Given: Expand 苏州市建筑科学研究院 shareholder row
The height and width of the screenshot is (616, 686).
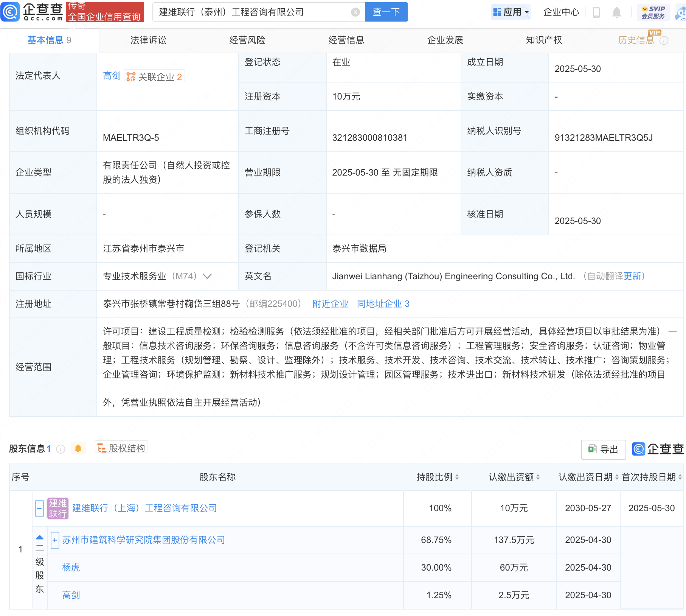Looking at the screenshot, I should coord(55,540).
